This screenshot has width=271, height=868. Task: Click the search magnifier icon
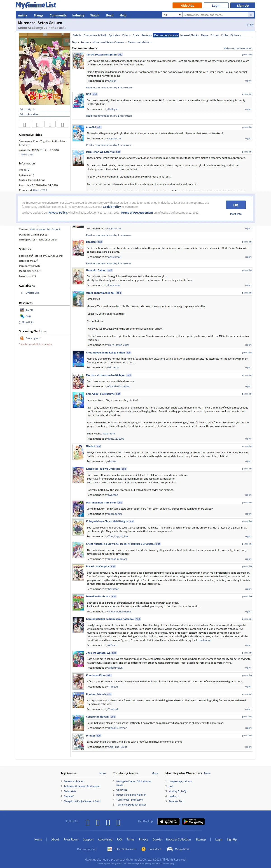[251, 15]
